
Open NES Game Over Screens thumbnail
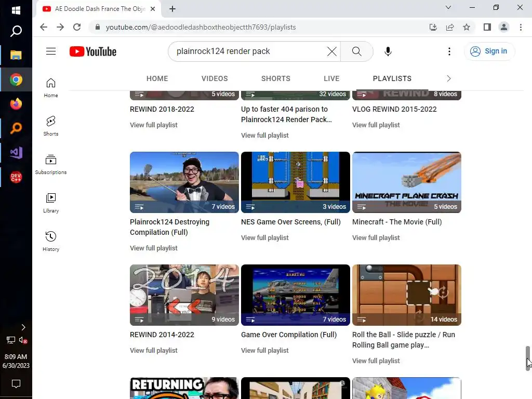pyautogui.click(x=296, y=182)
